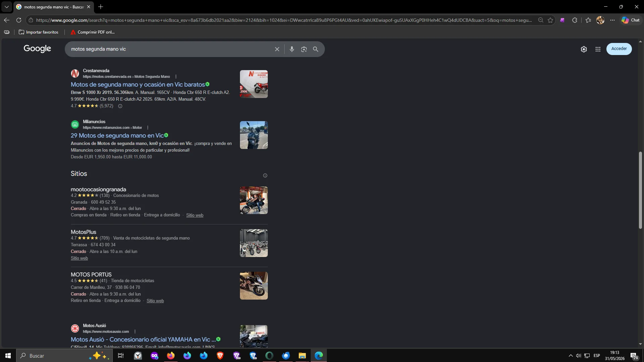644x362 pixels.
Task: Open the Milanuncios result options menu
Action: tap(148, 127)
